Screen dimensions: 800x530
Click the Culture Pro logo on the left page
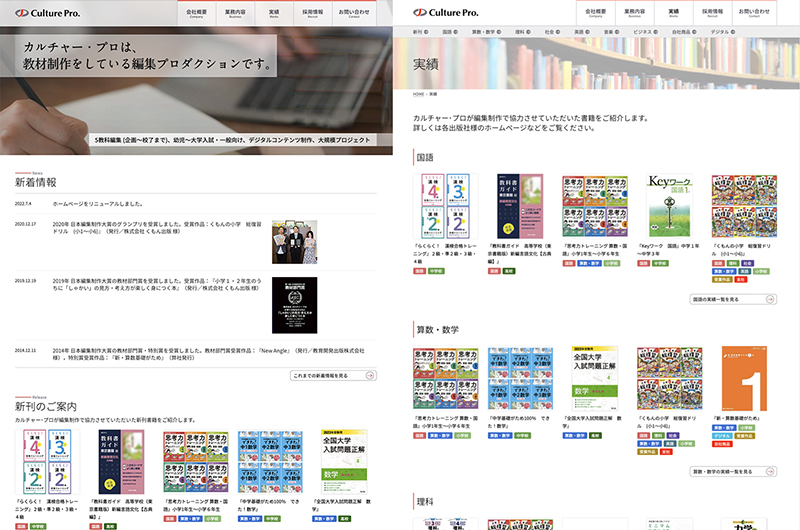[47, 14]
